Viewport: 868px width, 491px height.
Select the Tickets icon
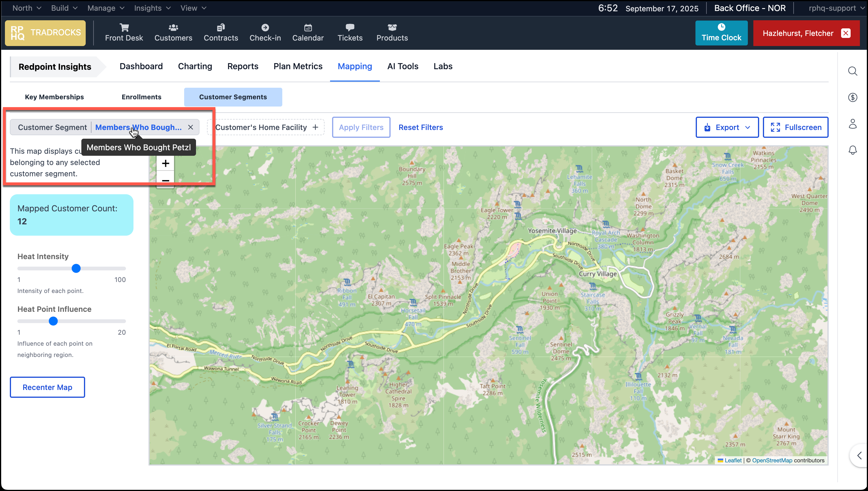(350, 32)
